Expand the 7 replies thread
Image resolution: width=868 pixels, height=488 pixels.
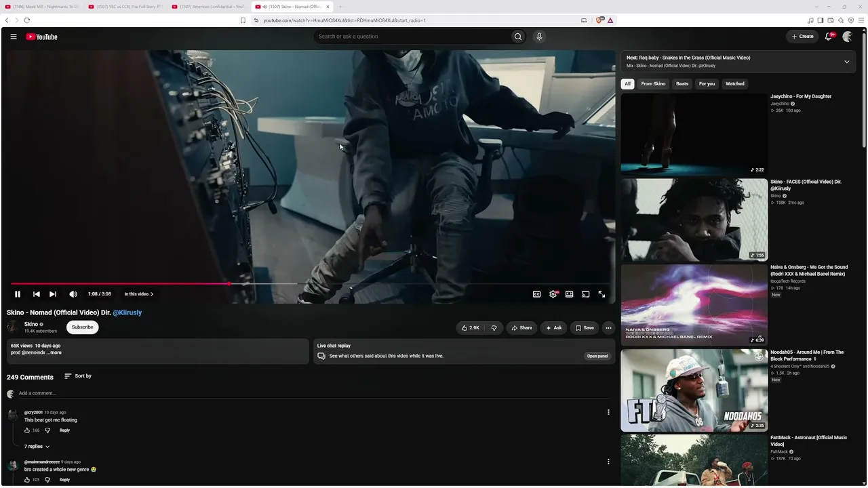coord(37,447)
